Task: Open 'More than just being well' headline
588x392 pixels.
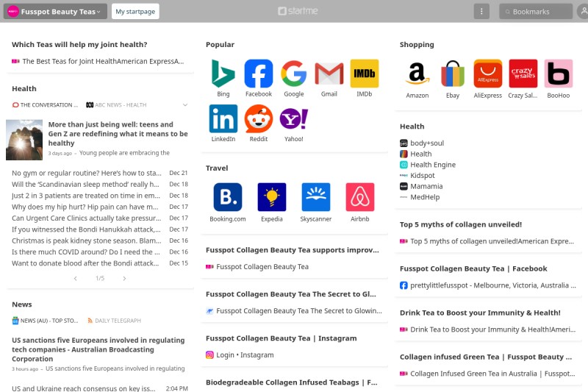Action: tap(118, 134)
